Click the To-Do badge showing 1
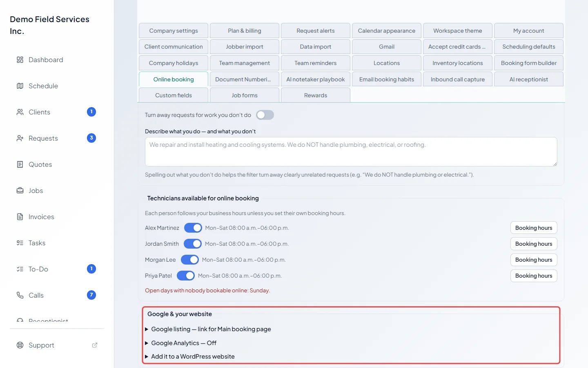This screenshot has height=368, width=588. tap(91, 269)
